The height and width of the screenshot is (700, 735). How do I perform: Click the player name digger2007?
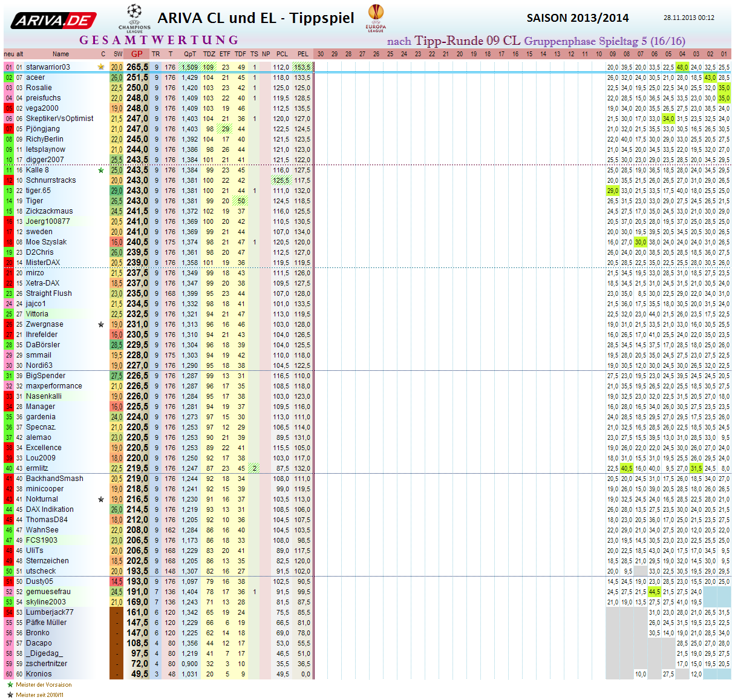point(45,160)
